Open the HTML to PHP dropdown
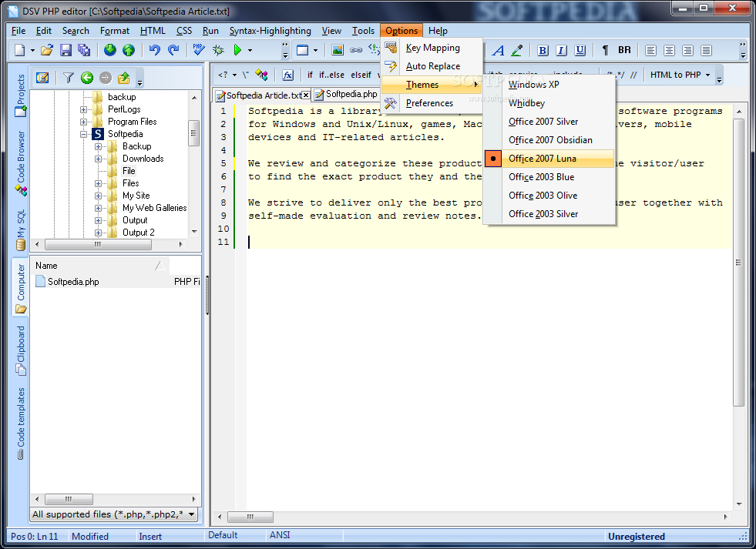The height and width of the screenshot is (549, 756). pos(680,75)
